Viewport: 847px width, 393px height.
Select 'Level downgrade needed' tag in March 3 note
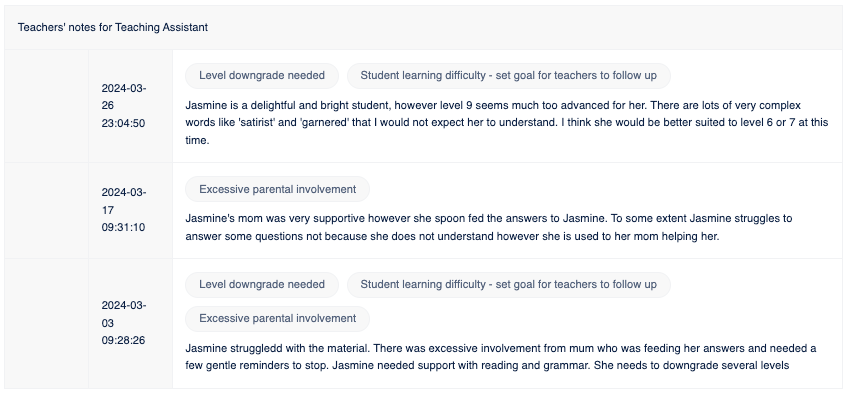(x=262, y=284)
